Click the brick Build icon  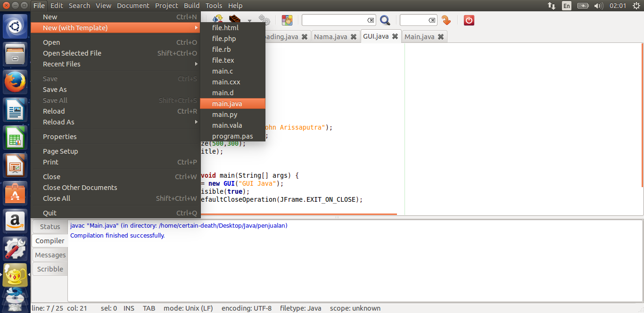(x=234, y=19)
